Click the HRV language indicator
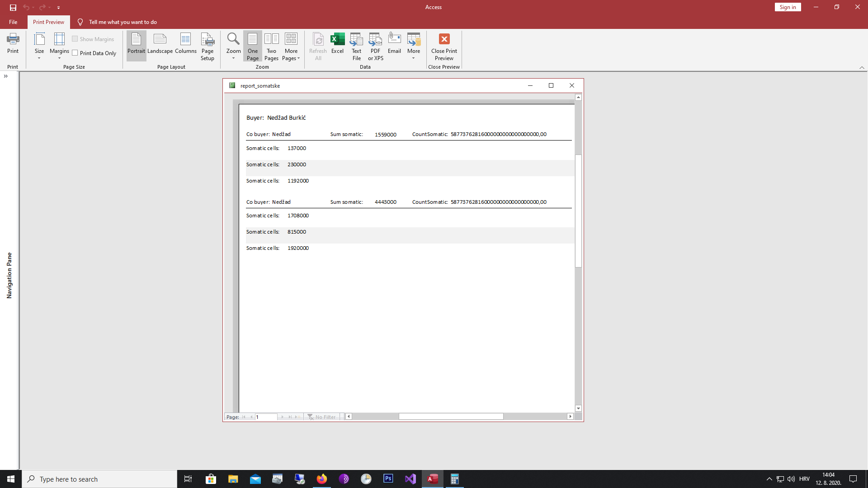868x488 pixels. tap(804, 479)
